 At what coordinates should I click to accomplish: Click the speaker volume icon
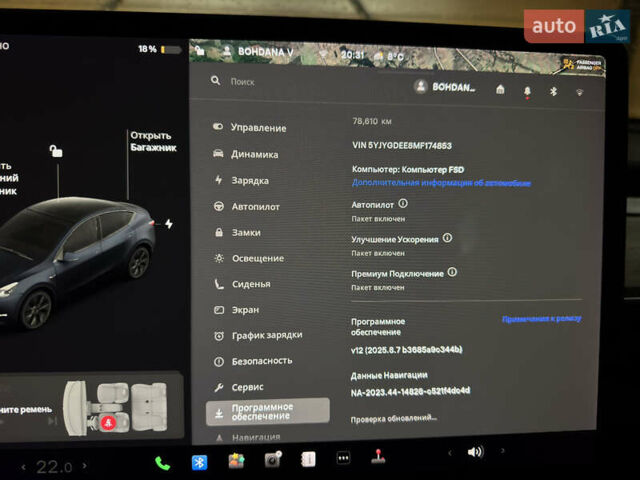tap(476, 452)
